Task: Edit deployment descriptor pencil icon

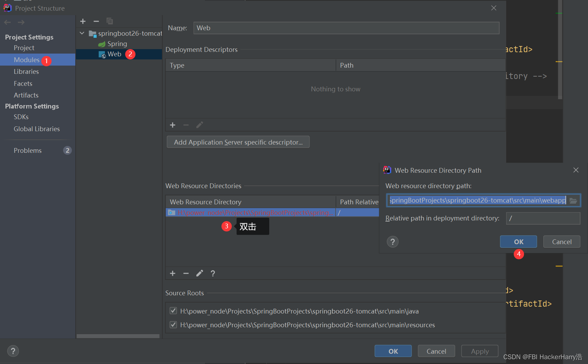Action: coord(199,125)
